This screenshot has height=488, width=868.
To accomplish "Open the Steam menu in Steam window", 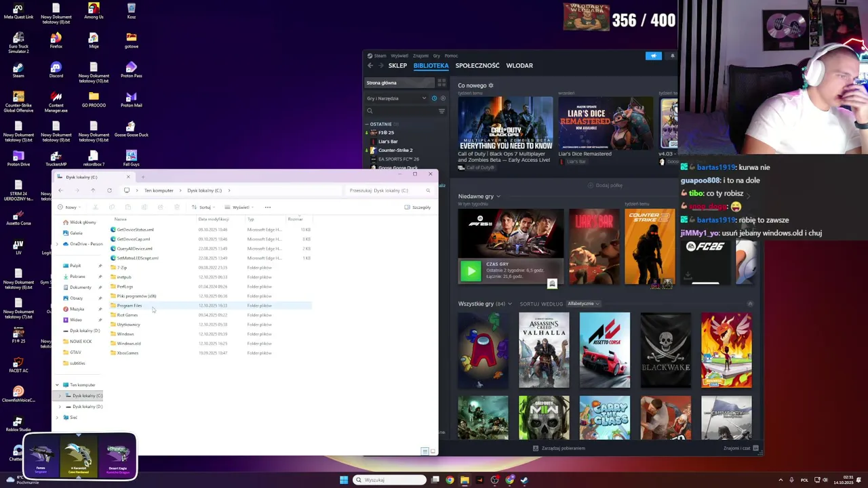I will 380,56.
